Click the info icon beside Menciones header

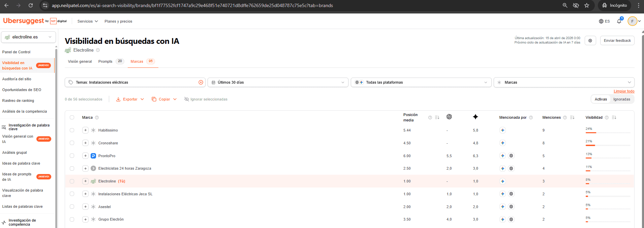click(x=565, y=118)
